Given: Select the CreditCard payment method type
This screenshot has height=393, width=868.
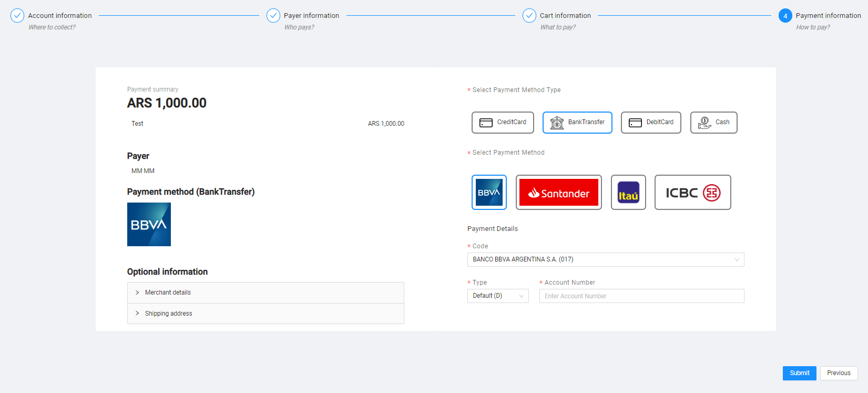Looking at the screenshot, I should point(503,123).
